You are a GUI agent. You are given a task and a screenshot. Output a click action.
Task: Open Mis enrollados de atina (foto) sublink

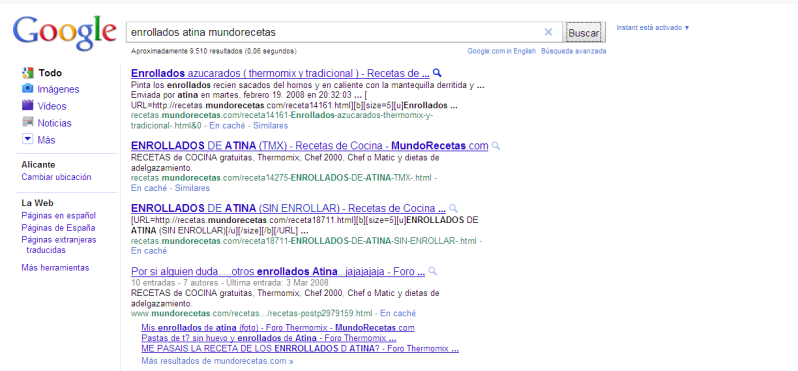(x=278, y=328)
